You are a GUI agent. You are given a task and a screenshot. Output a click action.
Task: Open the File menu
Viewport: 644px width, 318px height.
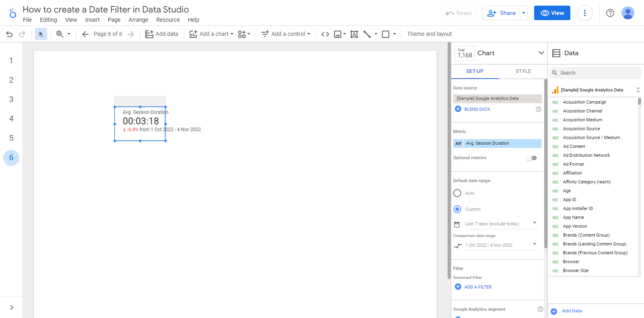(27, 20)
